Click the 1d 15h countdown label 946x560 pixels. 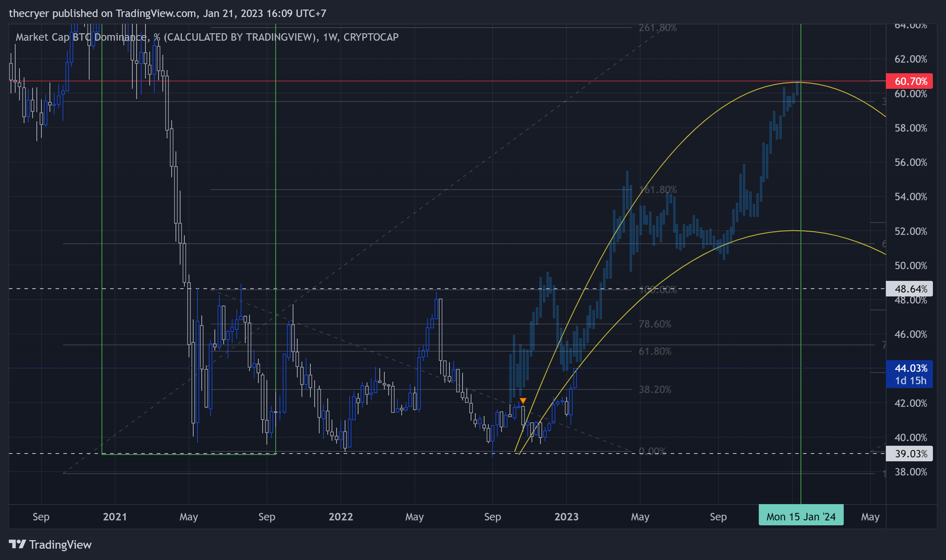coord(911,381)
